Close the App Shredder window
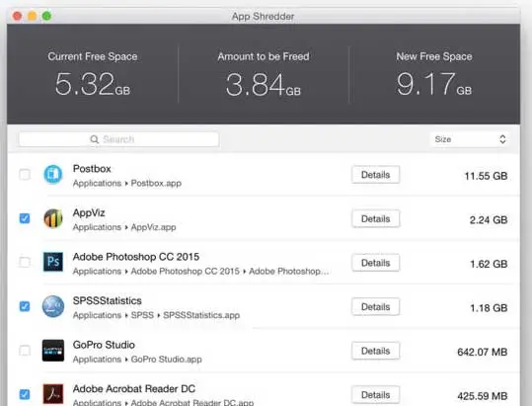Screen dimensions: 532x406 pos(17,16)
